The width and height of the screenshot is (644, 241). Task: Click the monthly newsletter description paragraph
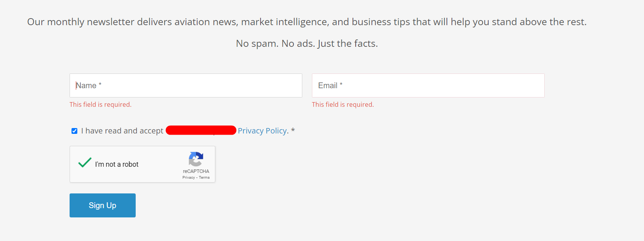[307, 22]
